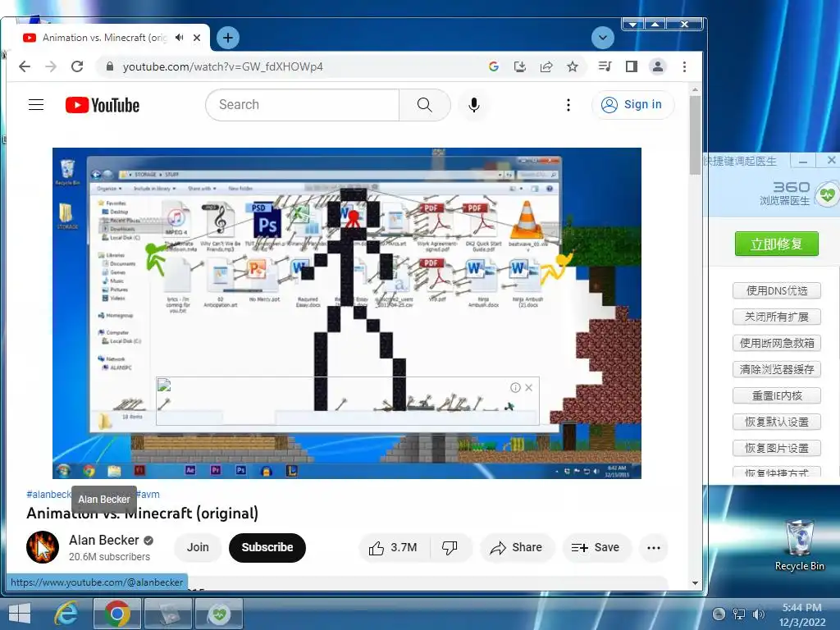
Task: Open Alan Becker channel avatar
Action: tap(43, 547)
